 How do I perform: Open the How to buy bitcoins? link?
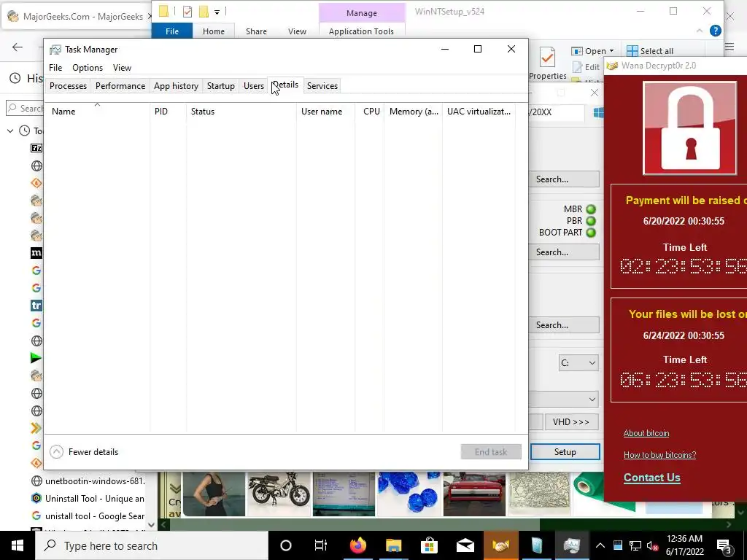click(x=659, y=455)
